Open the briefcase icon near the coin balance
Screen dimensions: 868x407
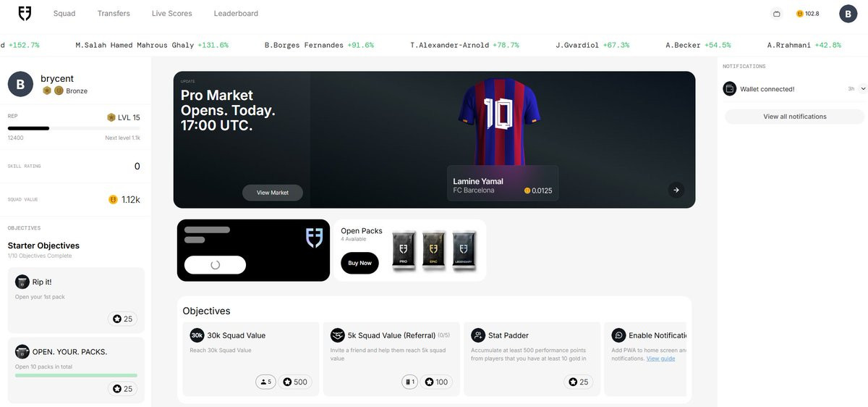[x=777, y=14]
